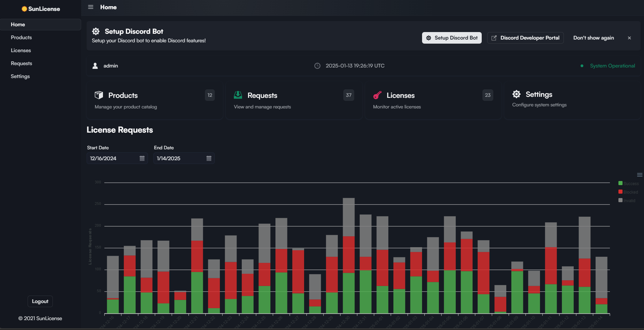Dismiss the Setup Discord Bot banner
This screenshot has width=644, height=330.
(x=629, y=38)
